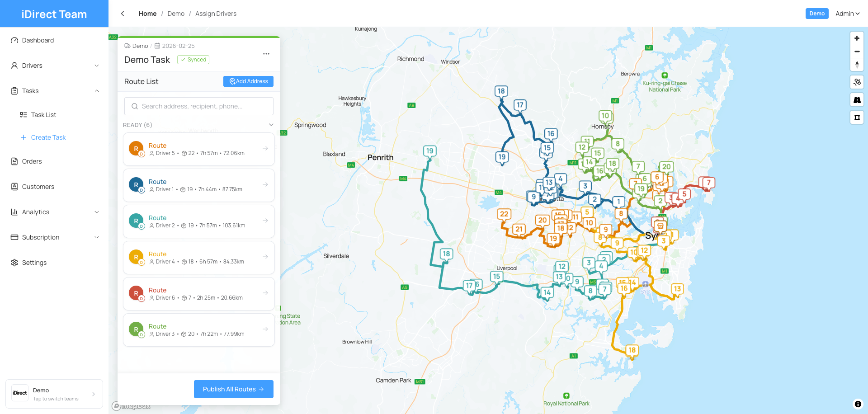Open the Driver 6 route card
The image size is (868, 414).
[x=199, y=294]
